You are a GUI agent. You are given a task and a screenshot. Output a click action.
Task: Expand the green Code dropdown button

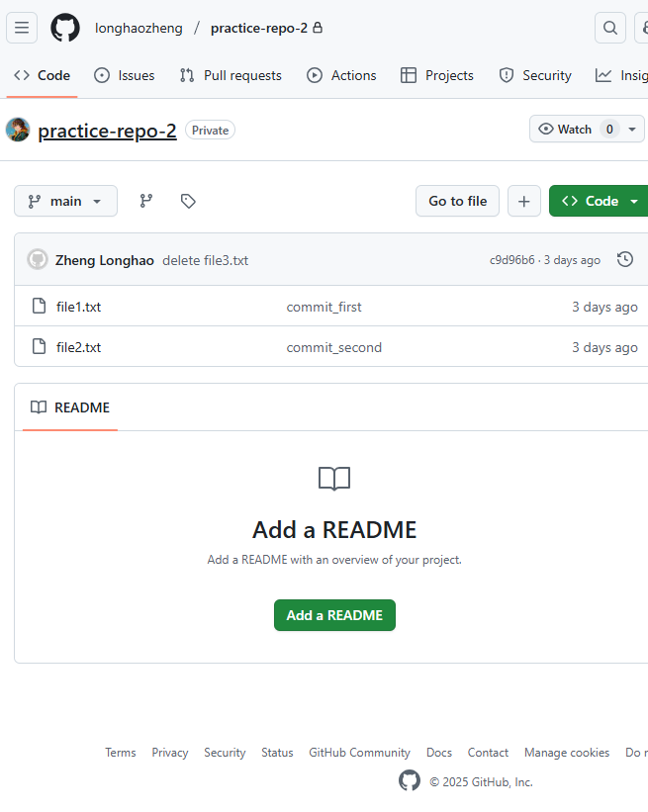pos(599,201)
